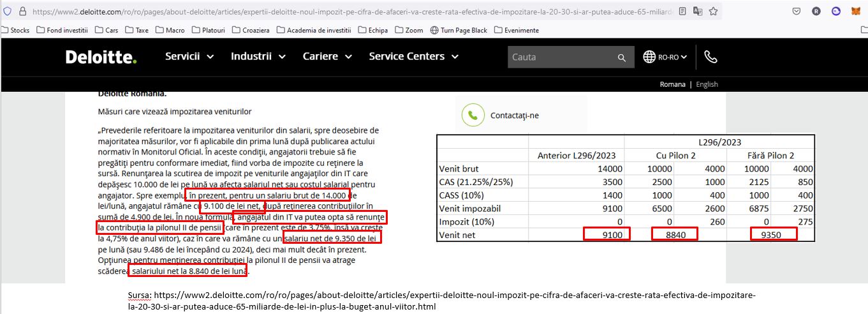Open the Evenimente bookmark folder
The width and height of the screenshot is (868, 314).
[x=516, y=30]
